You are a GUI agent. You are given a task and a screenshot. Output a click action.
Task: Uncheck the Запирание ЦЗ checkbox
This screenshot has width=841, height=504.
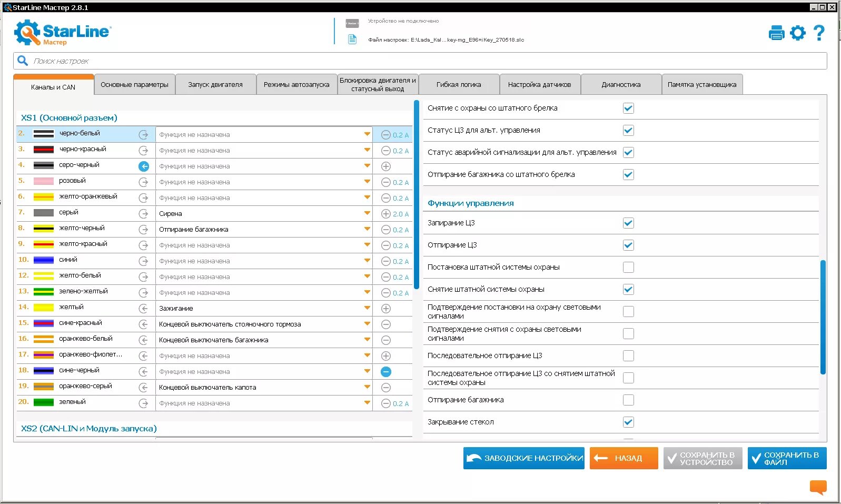(x=628, y=223)
